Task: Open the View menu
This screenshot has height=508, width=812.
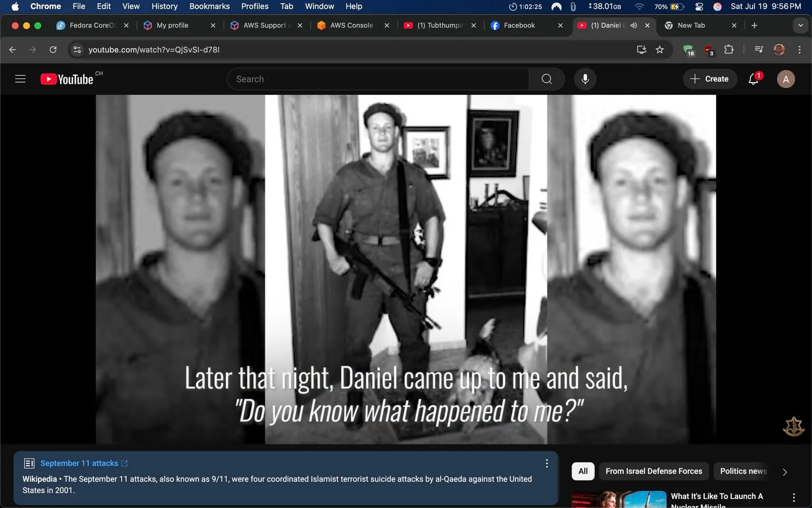Action: coord(131,6)
